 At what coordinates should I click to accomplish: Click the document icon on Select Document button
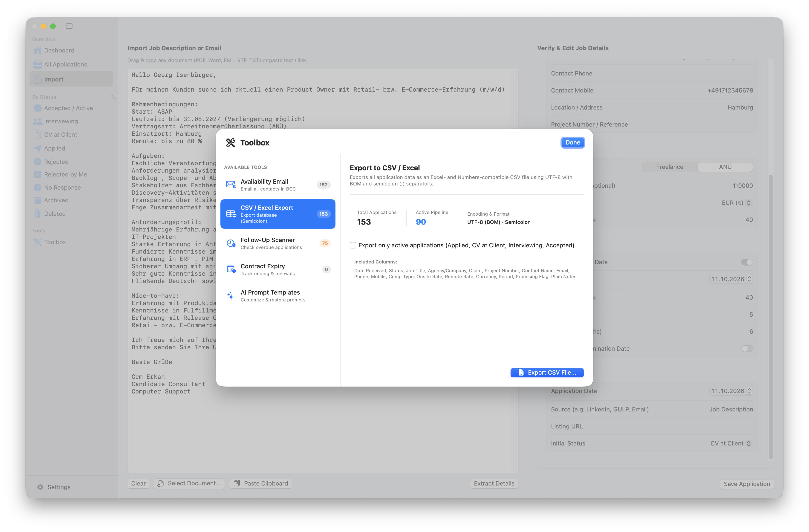pos(161,483)
